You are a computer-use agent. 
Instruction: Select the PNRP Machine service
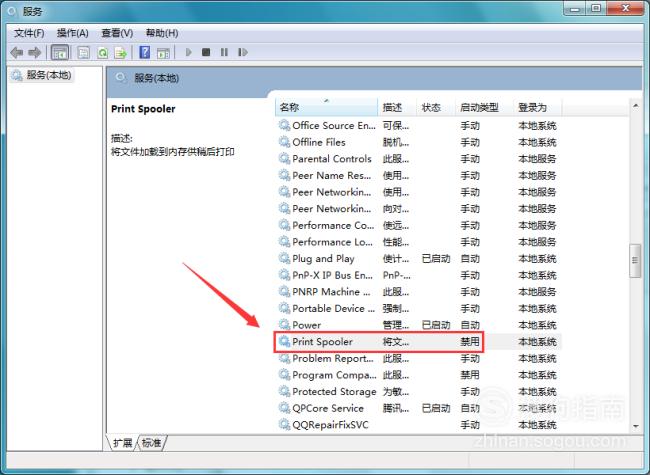pos(331,291)
